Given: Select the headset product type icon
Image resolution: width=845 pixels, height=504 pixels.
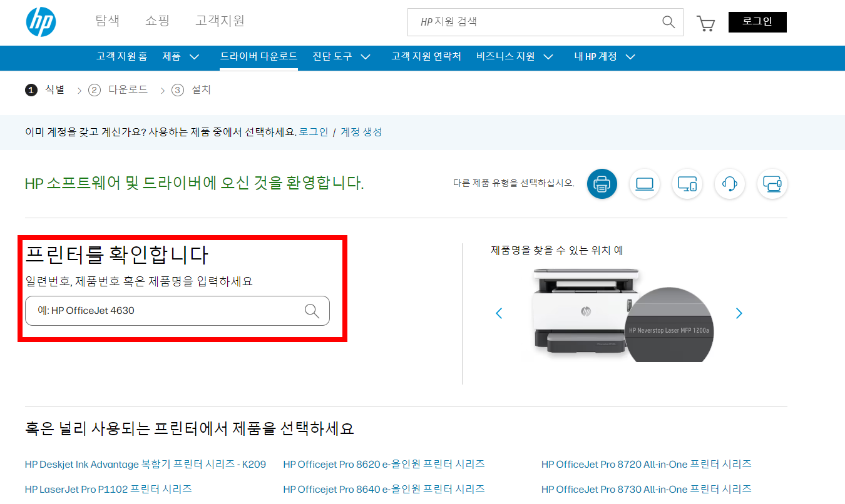Looking at the screenshot, I should [730, 184].
